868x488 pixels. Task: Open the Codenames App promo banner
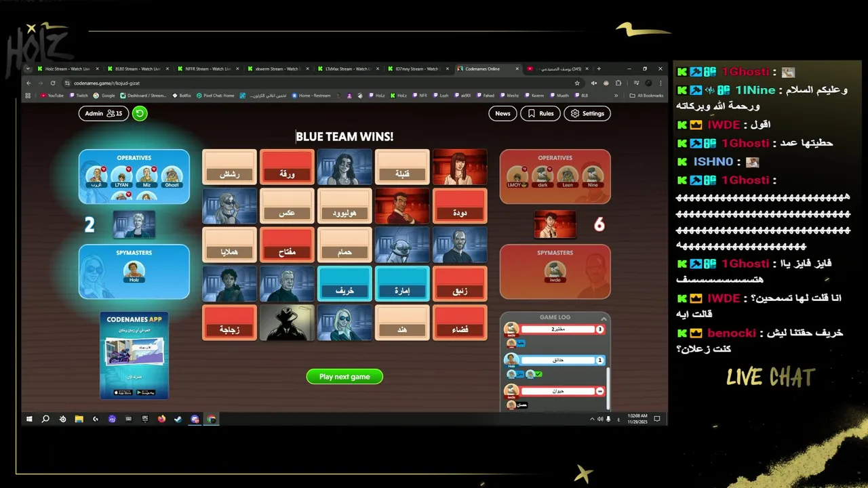click(134, 355)
